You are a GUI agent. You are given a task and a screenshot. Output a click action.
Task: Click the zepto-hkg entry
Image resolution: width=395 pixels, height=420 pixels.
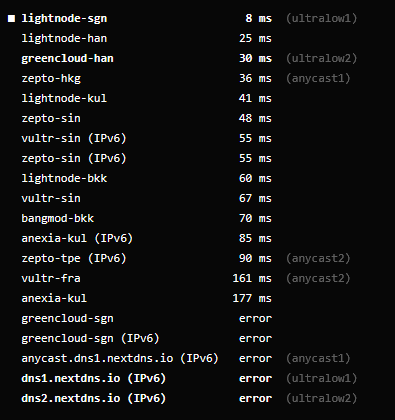point(51,79)
